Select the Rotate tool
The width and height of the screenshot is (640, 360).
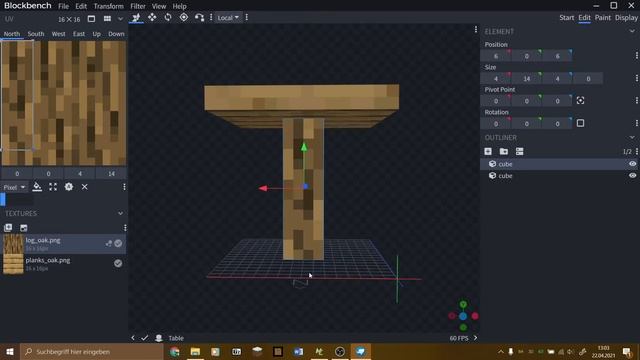(168, 18)
